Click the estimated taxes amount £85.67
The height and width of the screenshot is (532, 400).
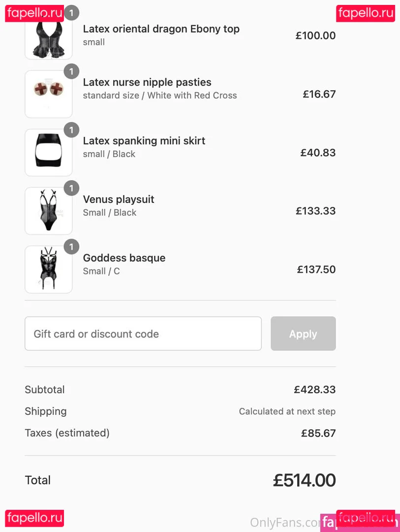point(318,433)
